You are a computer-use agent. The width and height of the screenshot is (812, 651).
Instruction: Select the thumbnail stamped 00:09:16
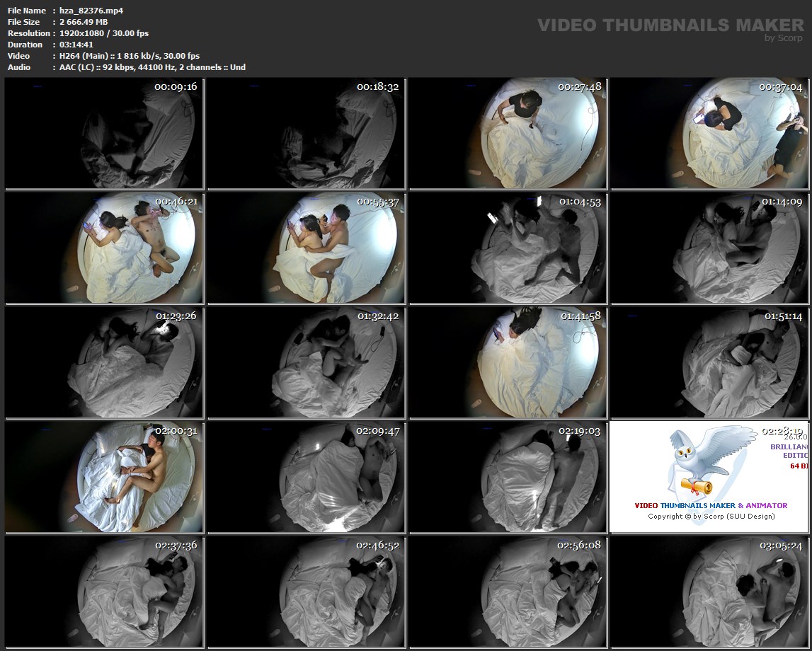click(x=103, y=133)
